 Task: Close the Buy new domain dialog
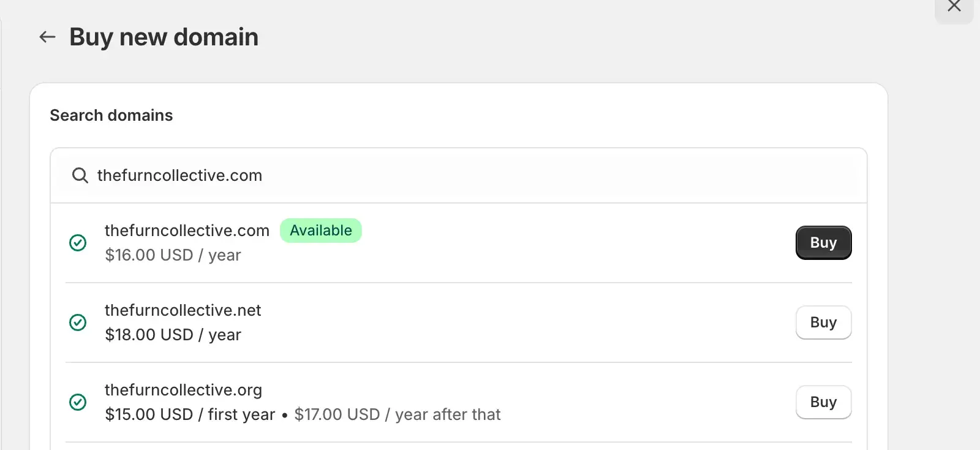(954, 7)
